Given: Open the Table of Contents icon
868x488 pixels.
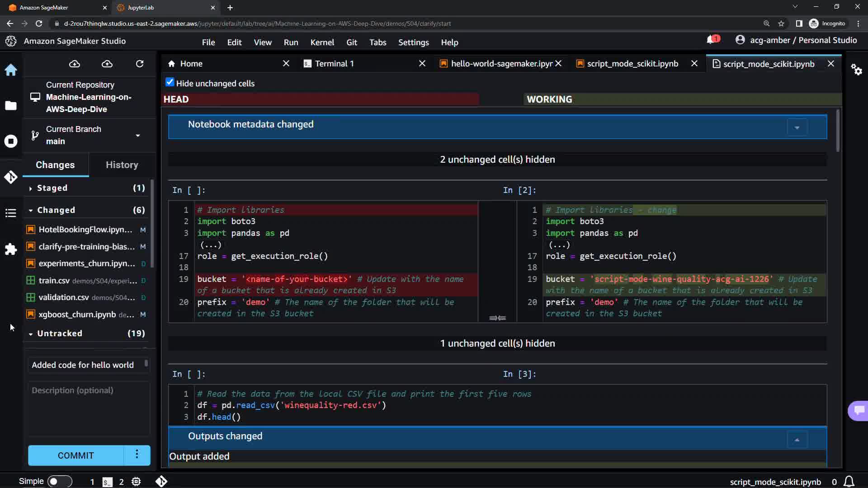Looking at the screenshot, I should tap(11, 213).
